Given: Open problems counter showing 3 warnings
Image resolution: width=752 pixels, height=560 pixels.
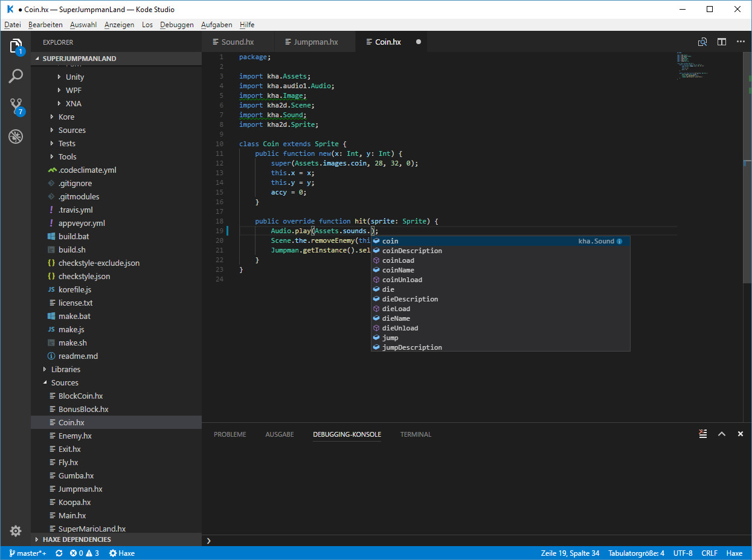Looking at the screenshot, I should 84,553.
